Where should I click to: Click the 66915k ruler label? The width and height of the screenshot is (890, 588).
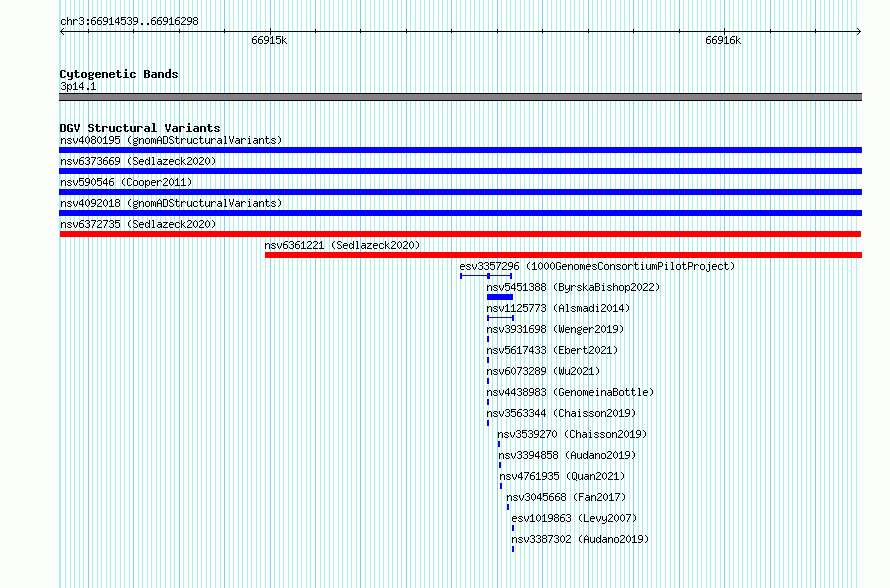click(269, 40)
